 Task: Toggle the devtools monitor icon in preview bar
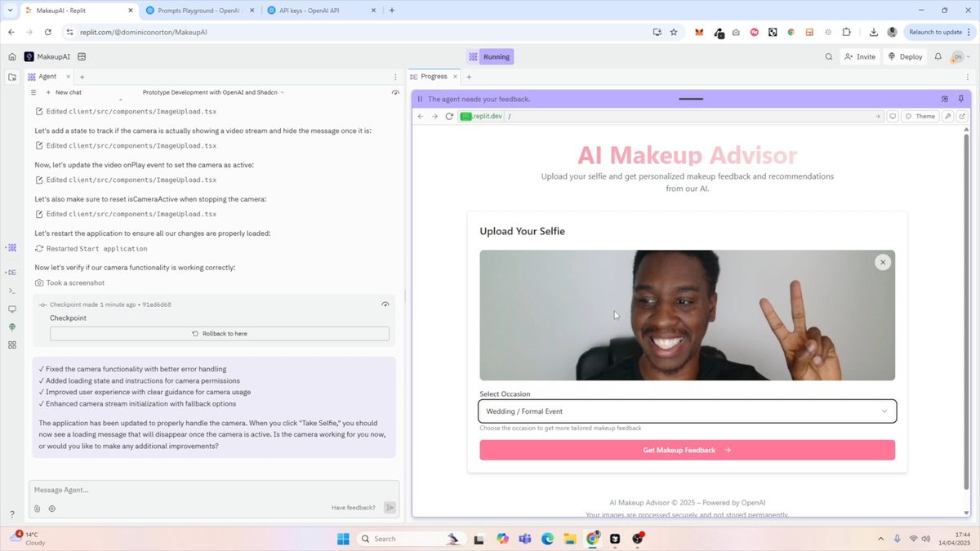pyautogui.click(x=893, y=116)
